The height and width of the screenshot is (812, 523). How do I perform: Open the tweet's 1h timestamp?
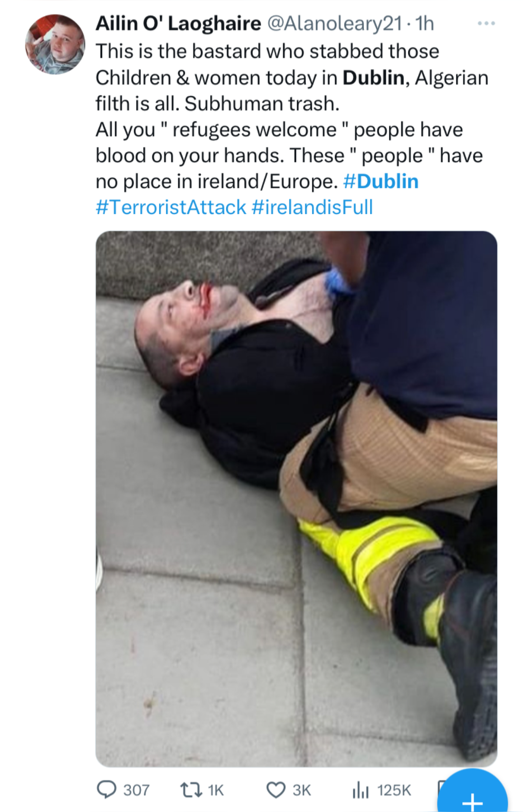[425, 24]
